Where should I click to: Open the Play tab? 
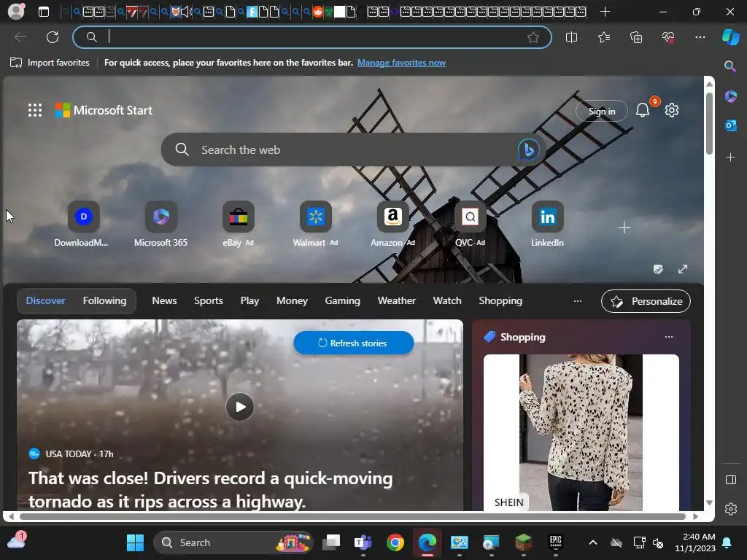click(249, 301)
